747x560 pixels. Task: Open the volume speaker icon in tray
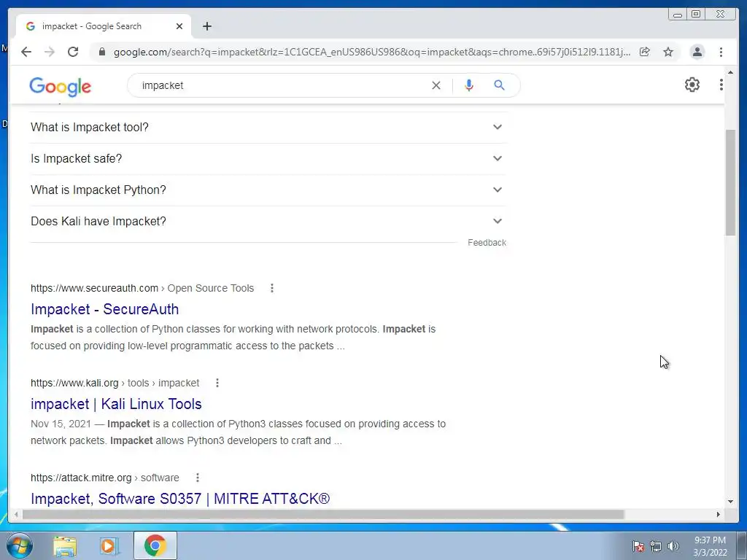point(673,546)
